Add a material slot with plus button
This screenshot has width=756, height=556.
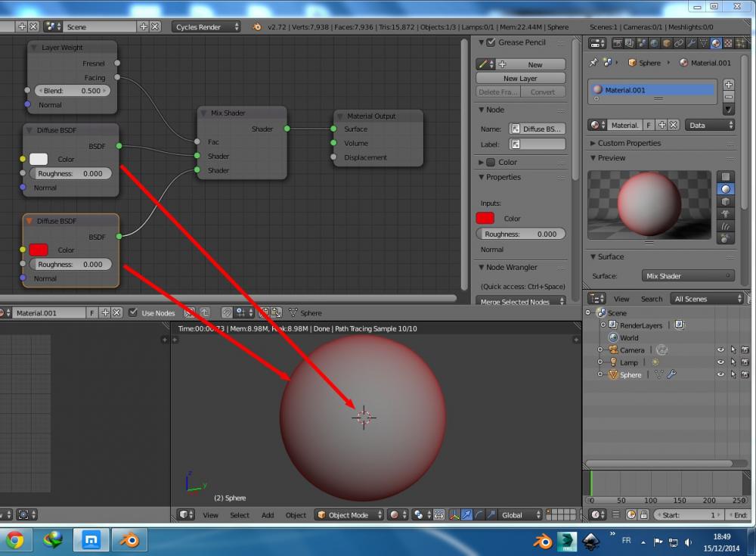(729, 84)
